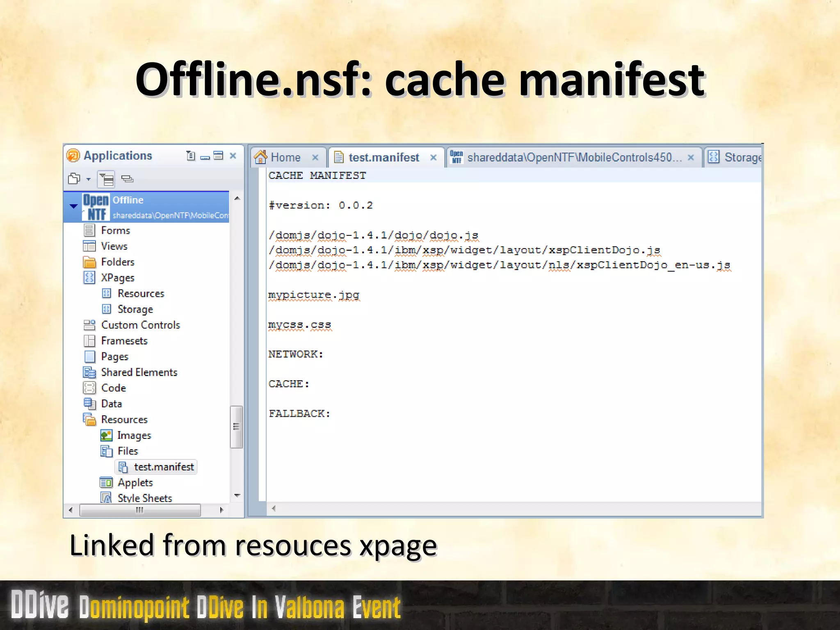840x630 pixels.
Task: Click the Applications panel icon
Action: (x=73, y=156)
